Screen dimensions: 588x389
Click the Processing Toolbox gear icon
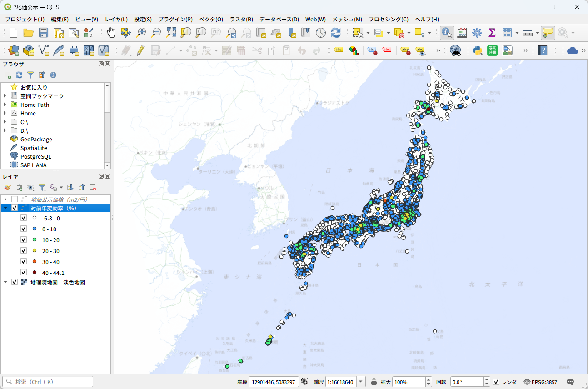[477, 33]
